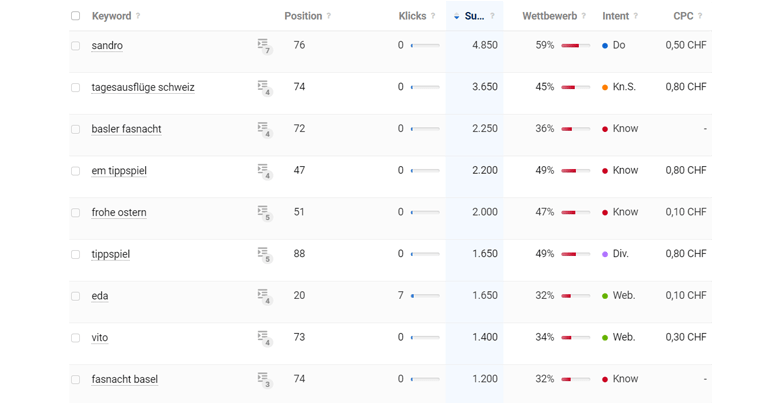The image size is (781, 403).
Task: Toggle sort arrow on Su... column
Action: (x=456, y=16)
